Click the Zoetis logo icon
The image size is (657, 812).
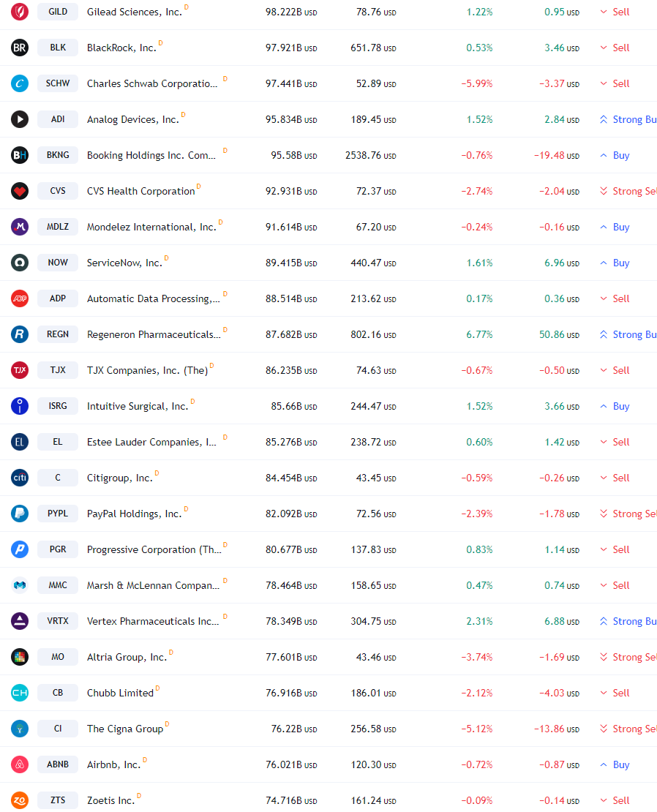[20, 800]
